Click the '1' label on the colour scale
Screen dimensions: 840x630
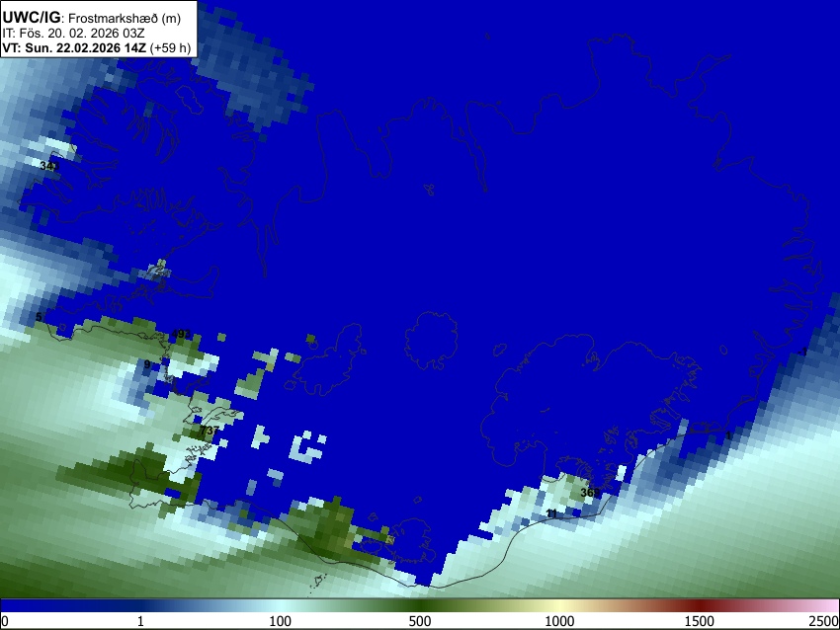coord(140,621)
